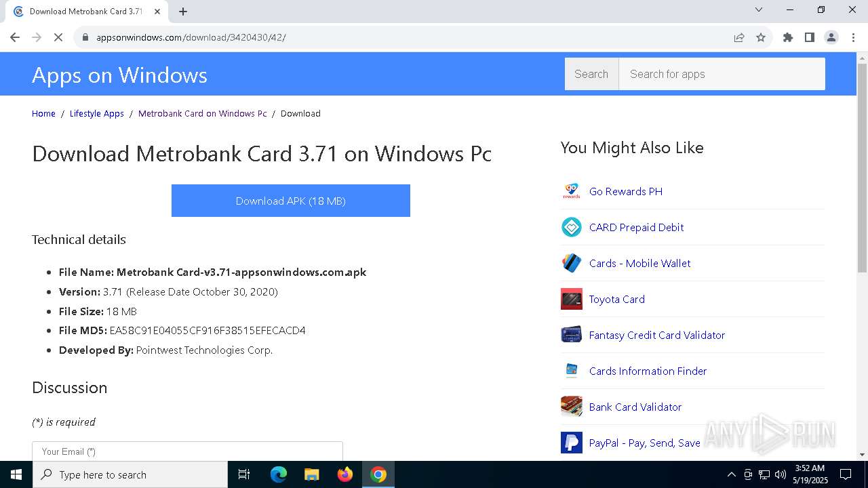Click the Apps on Windows site title

click(x=119, y=75)
